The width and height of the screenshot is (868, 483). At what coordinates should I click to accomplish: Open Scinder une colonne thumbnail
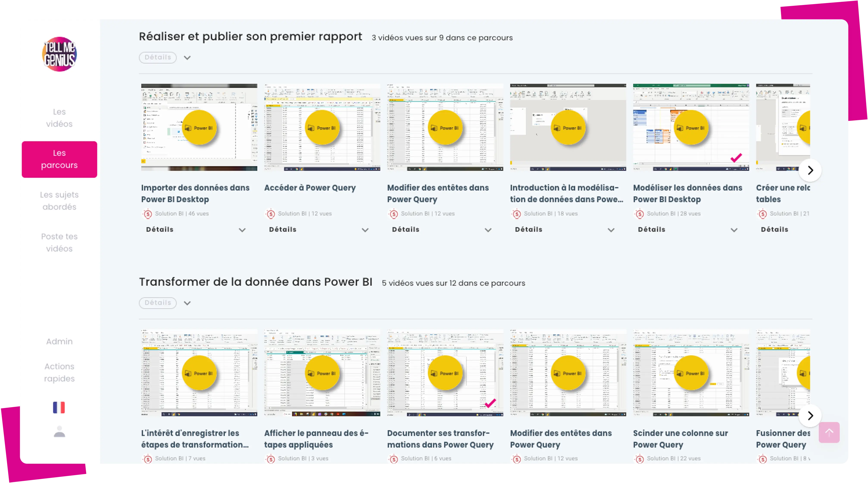691,373
